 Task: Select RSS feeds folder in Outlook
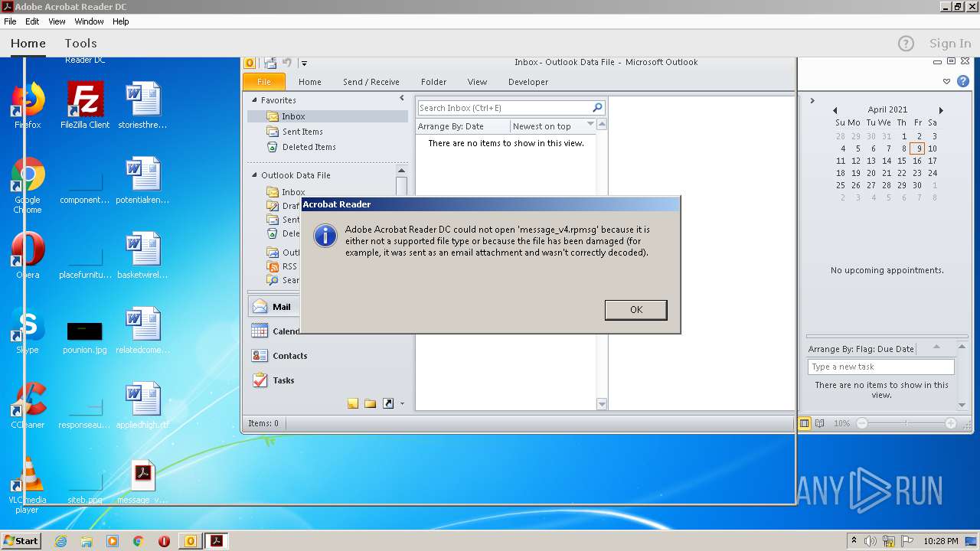coord(289,266)
